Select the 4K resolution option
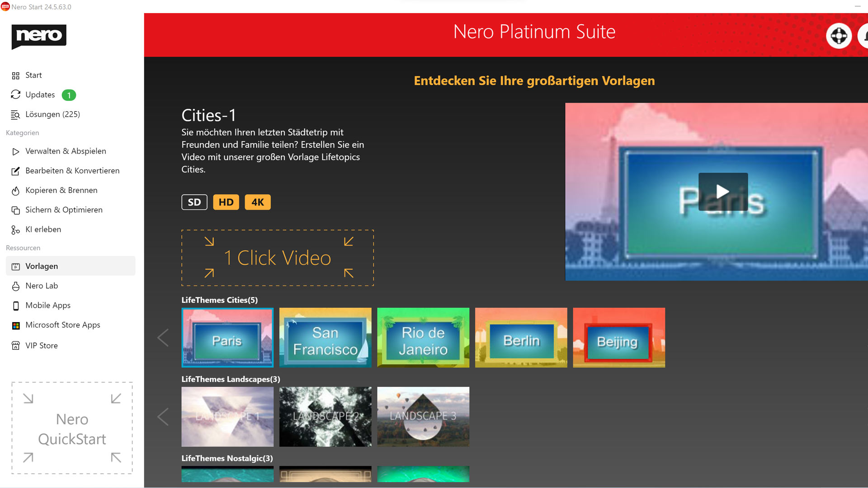Image resolution: width=868 pixels, height=488 pixels. click(258, 202)
